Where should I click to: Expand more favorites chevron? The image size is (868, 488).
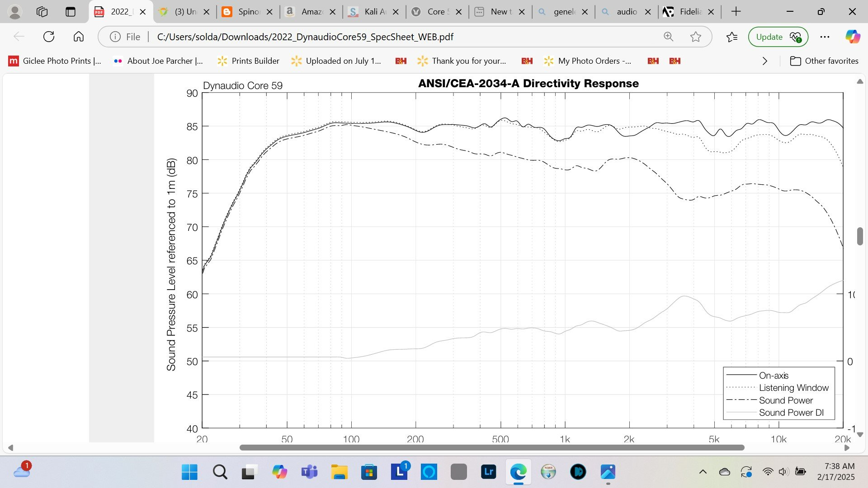click(x=765, y=61)
